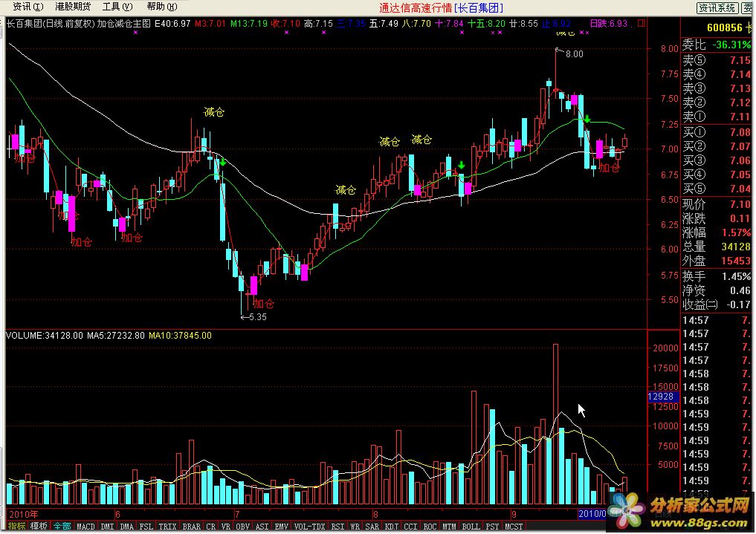Switch to the VR indicator
This screenshot has height=534, width=756.
[226, 527]
